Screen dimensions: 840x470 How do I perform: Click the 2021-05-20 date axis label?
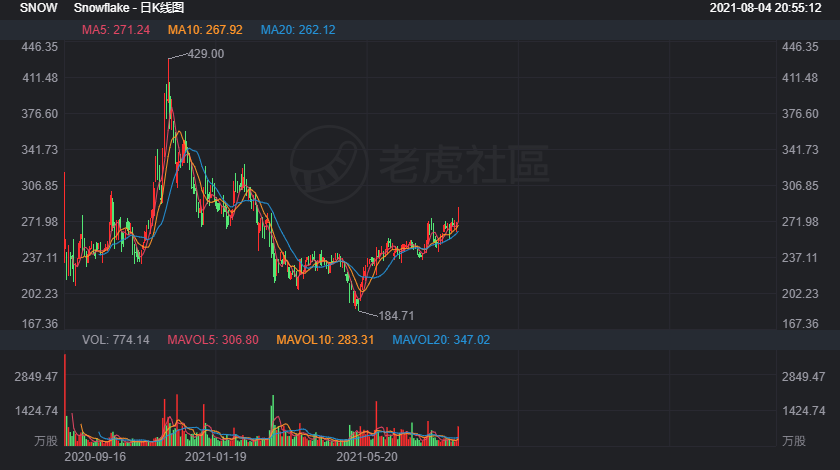click(367, 457)
